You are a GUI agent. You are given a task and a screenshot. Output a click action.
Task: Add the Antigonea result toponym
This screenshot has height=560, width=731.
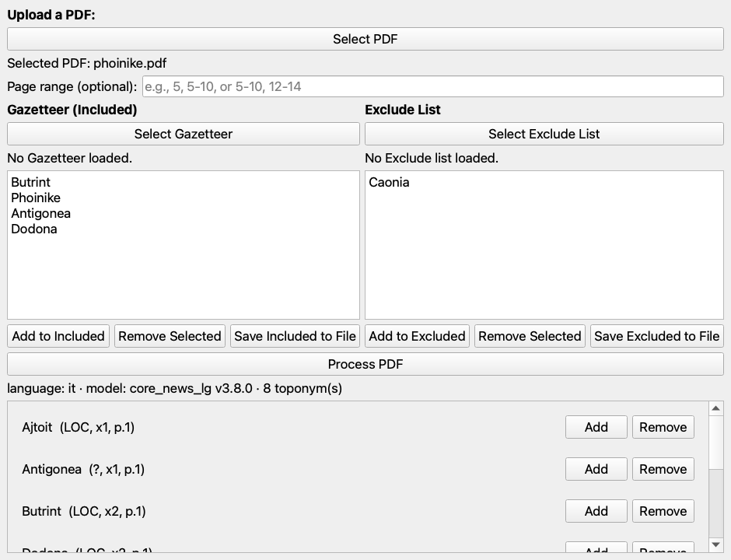pyautogui.click(x=596, y=469)
